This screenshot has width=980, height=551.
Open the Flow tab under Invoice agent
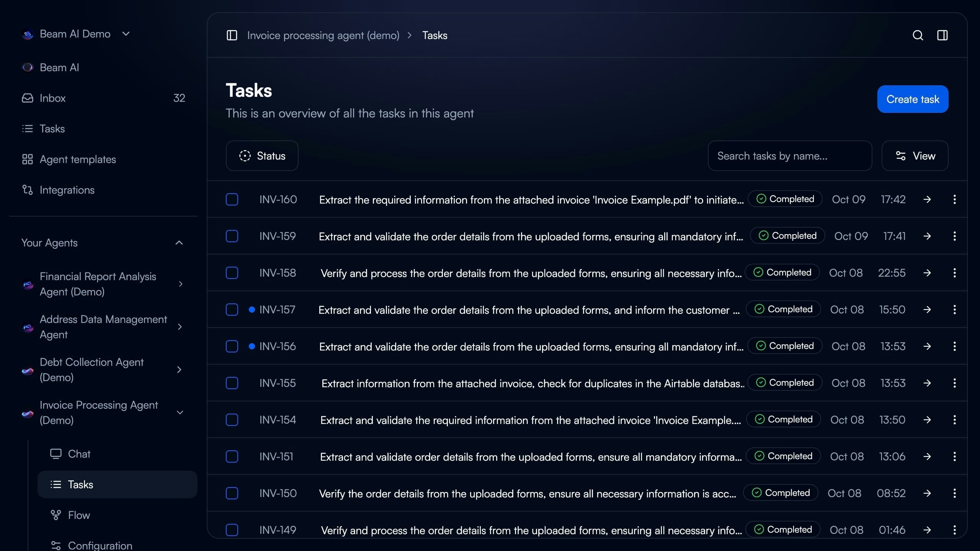tap(78, 515)
